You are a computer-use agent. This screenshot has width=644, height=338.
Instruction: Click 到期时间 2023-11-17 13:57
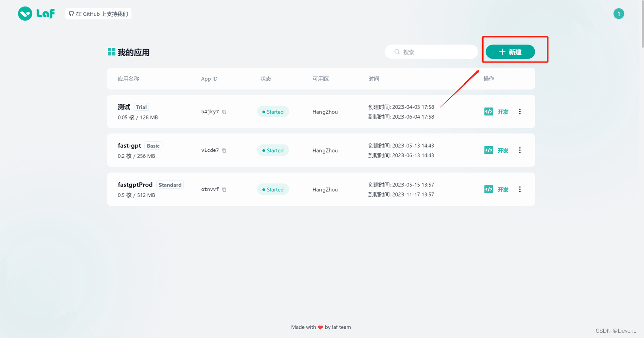click(401, 194)
